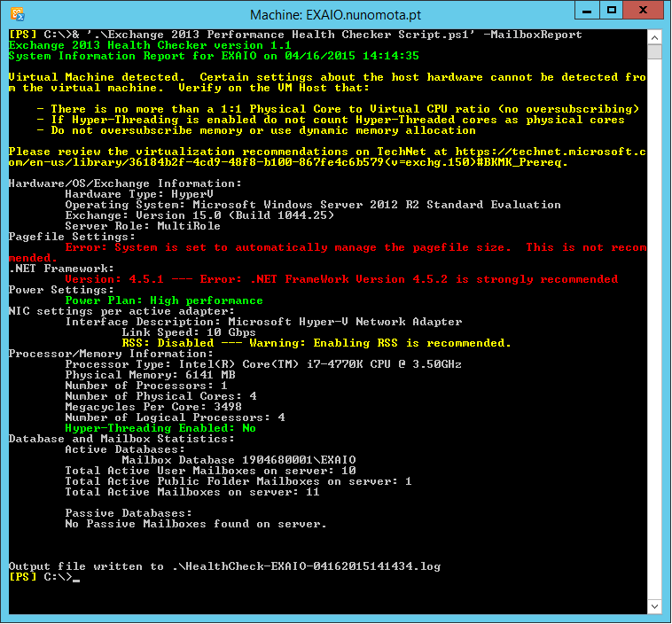
Task: Click the 'Output file written to' log path line
Action: (x=224, y=566)
